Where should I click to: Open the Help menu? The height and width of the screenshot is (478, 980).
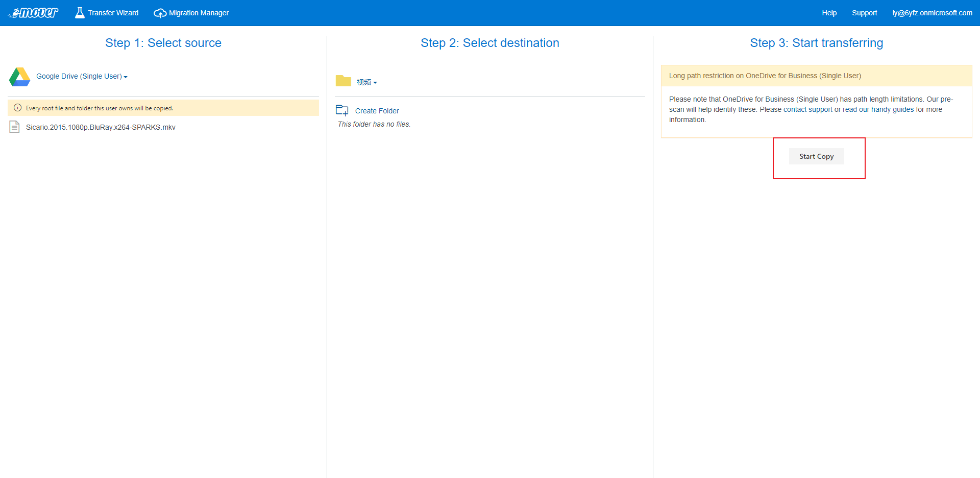click(829, 13)
